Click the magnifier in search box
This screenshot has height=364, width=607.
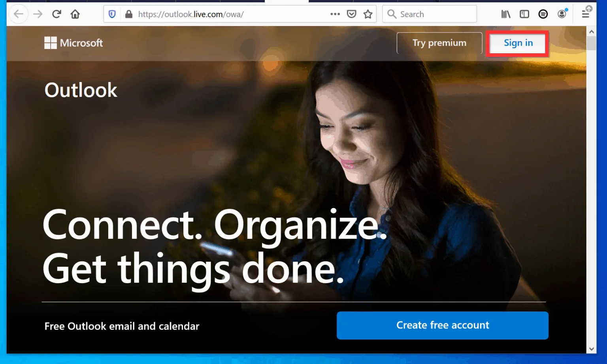pos(392,14)
